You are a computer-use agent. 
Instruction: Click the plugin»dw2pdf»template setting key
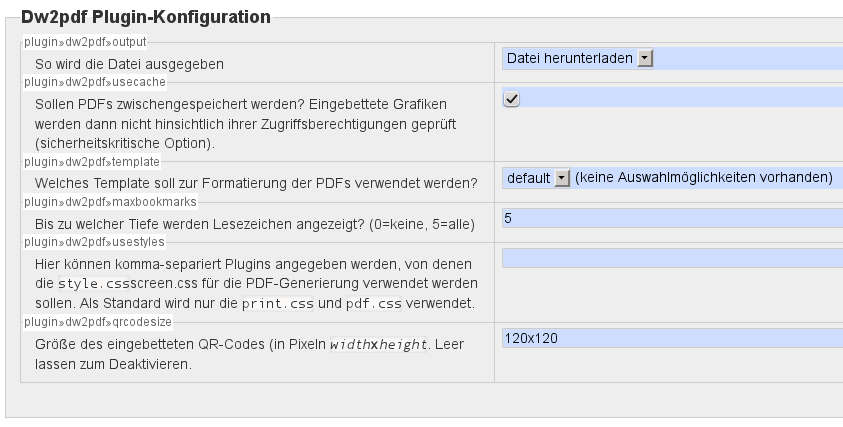pos(91,161)
